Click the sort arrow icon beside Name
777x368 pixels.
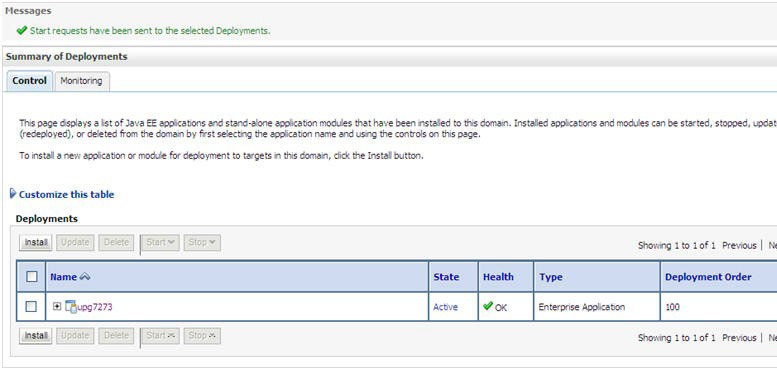[x=85, y=277]
